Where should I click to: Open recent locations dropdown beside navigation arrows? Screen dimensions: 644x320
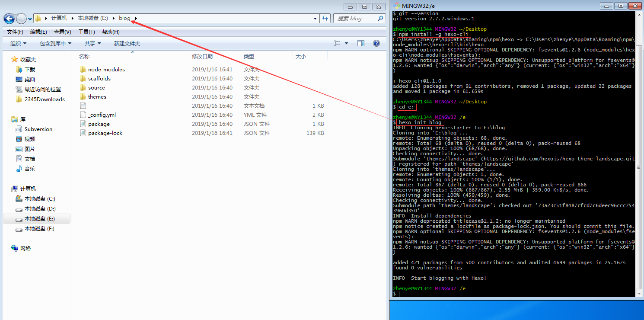tap(30, 19)
